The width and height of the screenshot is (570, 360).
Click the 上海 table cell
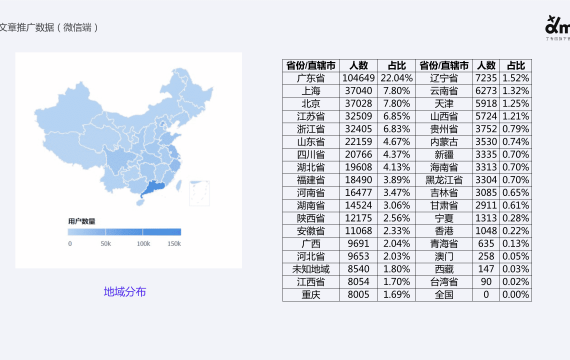(311, 91)
